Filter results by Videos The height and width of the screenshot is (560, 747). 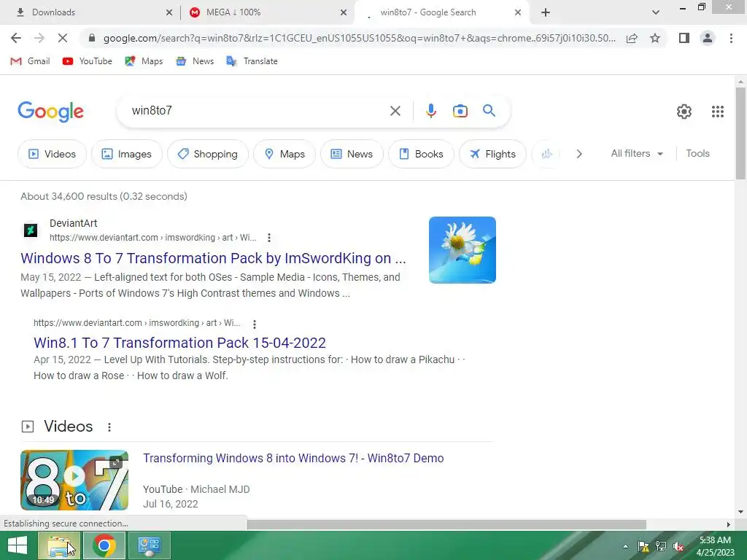tap(52, 154)
